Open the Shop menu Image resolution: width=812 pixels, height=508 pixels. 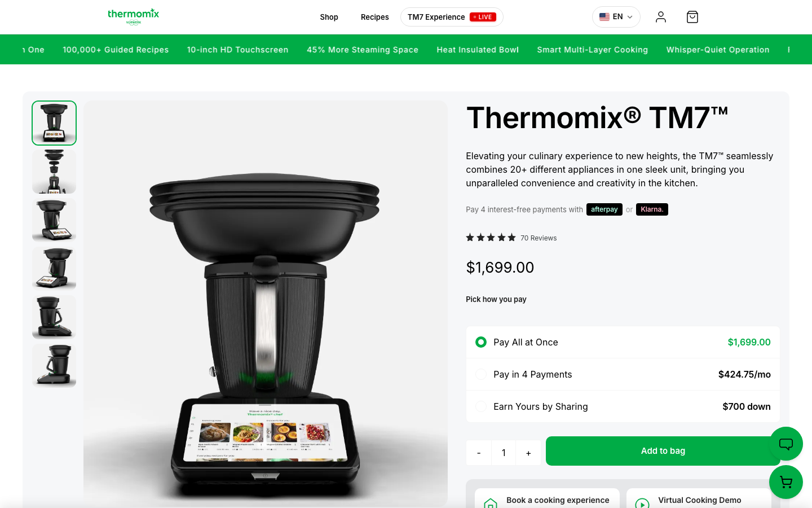coord(329,17)
